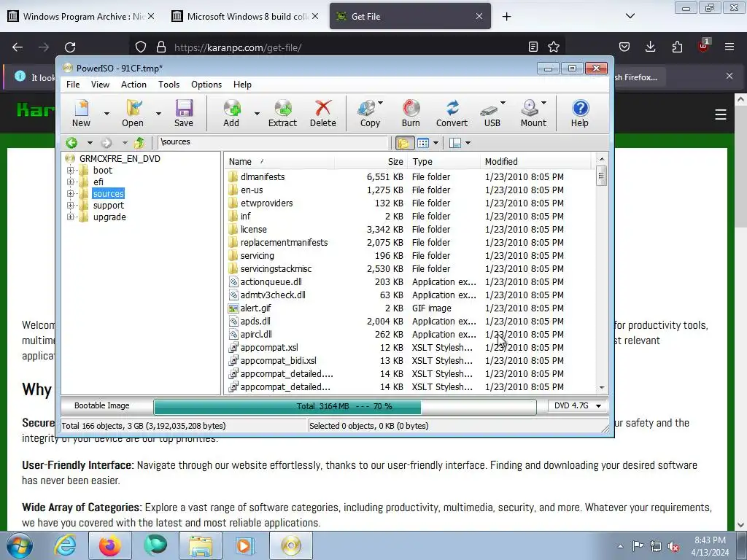Viewport: 747px width, 560px height.
Task: Click the USB drive icon
Action: click(489, 113)
